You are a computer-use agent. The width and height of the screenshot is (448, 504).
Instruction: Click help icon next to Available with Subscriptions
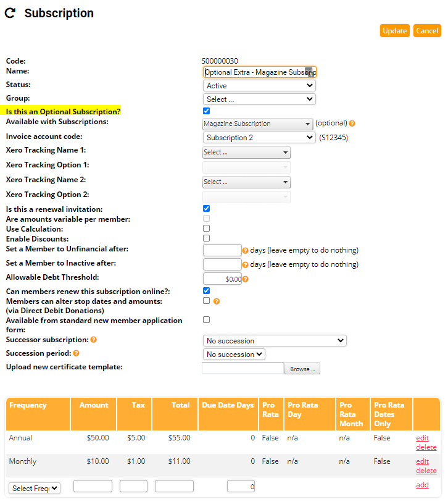352,124
